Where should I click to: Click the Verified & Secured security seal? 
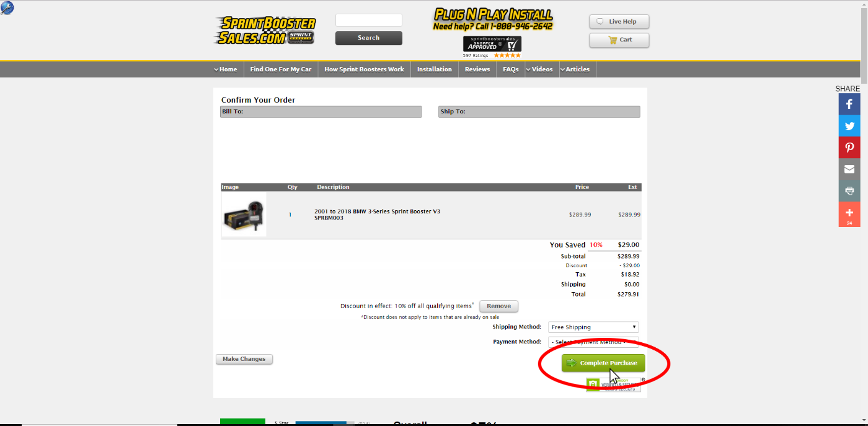pos(614,384)
